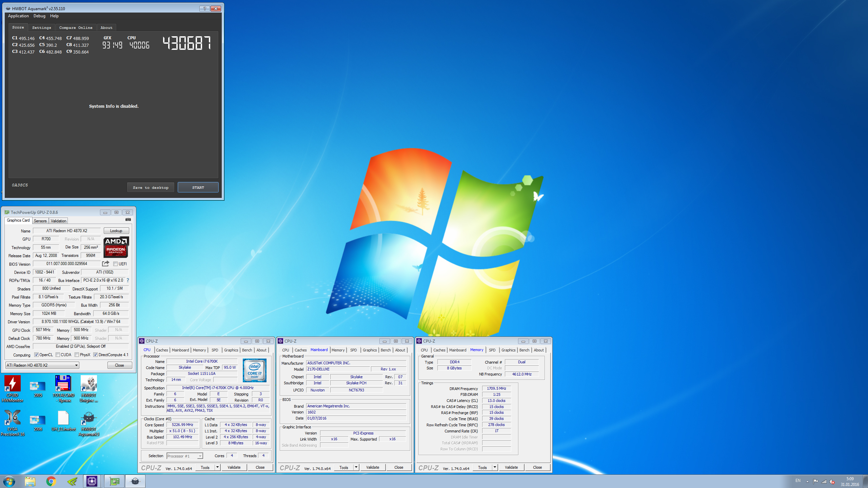Open NVIDIA taskbar icon
Viewport: 868px width, 488px height.
(x=72, y=481)
